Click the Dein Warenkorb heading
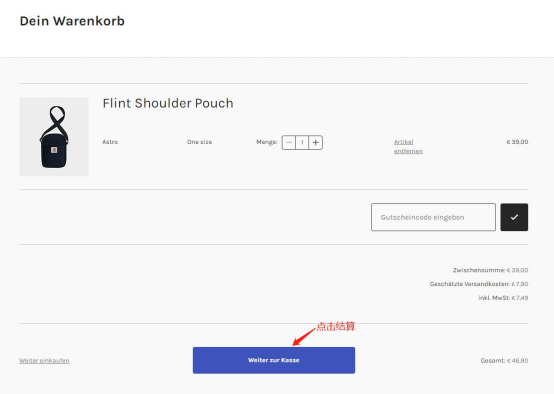The width and height of the screenshot is (554, 394). point(72,21)
